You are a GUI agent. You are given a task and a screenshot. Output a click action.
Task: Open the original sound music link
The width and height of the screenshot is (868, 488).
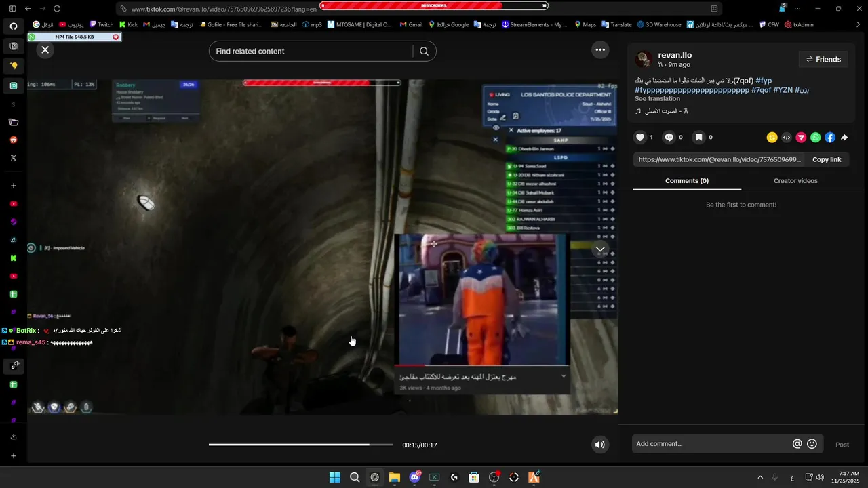[x=662, y=111]
